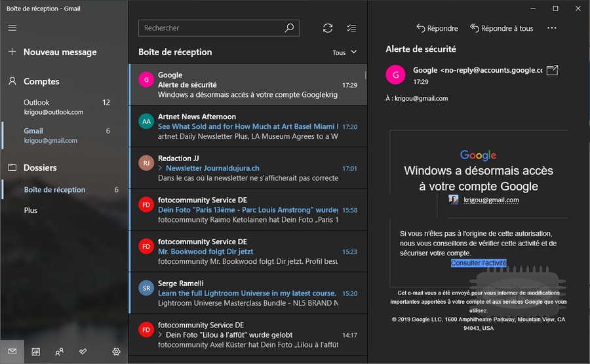The image size is (590, 364).
Task: Open message in new window icon
Action: tap(552, 70)
